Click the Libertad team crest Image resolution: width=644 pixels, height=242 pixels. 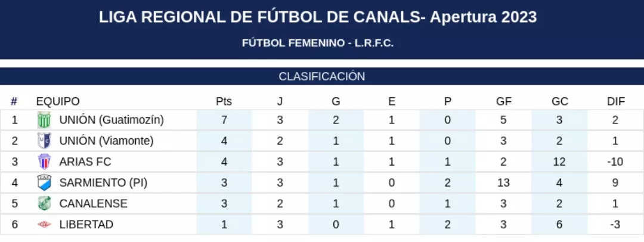point(44,225)
